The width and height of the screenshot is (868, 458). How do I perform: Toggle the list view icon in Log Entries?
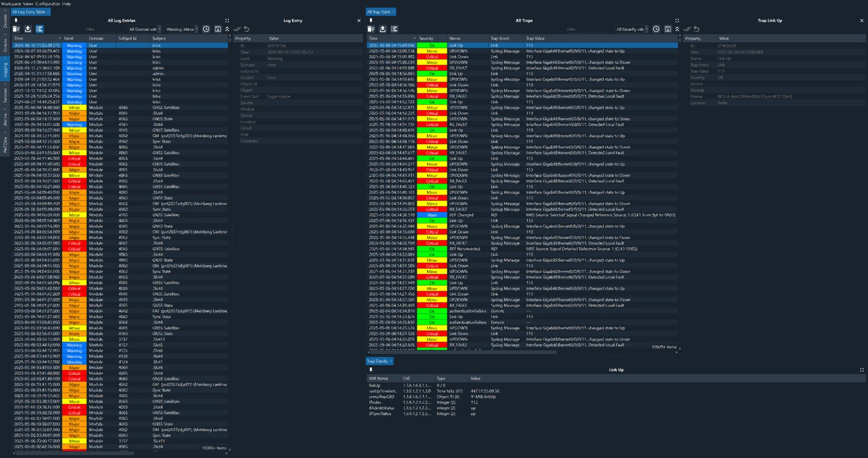click(x=39, y=29)
